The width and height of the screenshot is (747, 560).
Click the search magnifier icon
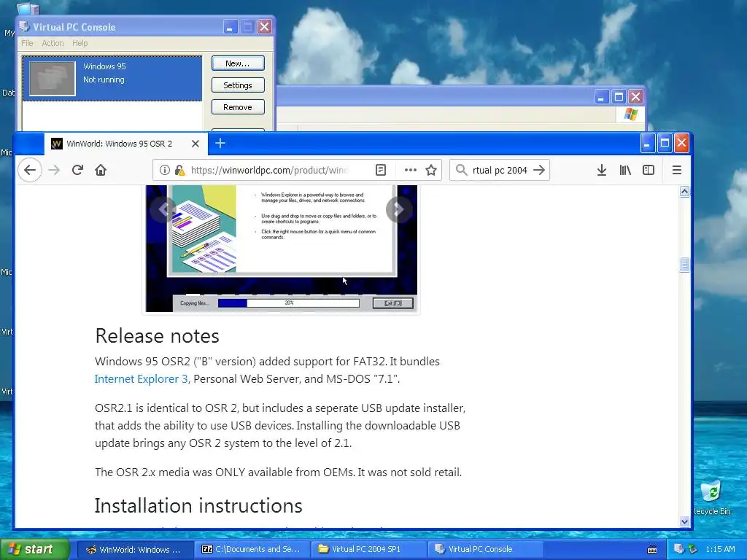[461, 170]
